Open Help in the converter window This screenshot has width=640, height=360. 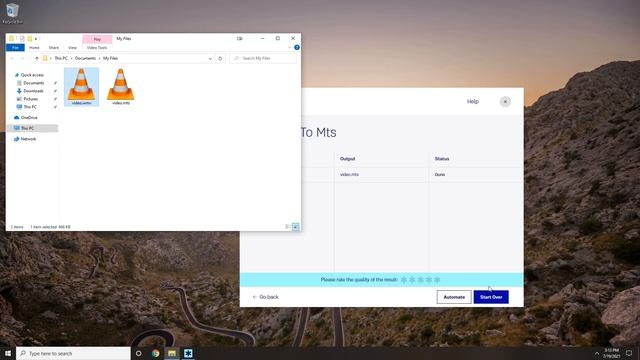[473, 102]
